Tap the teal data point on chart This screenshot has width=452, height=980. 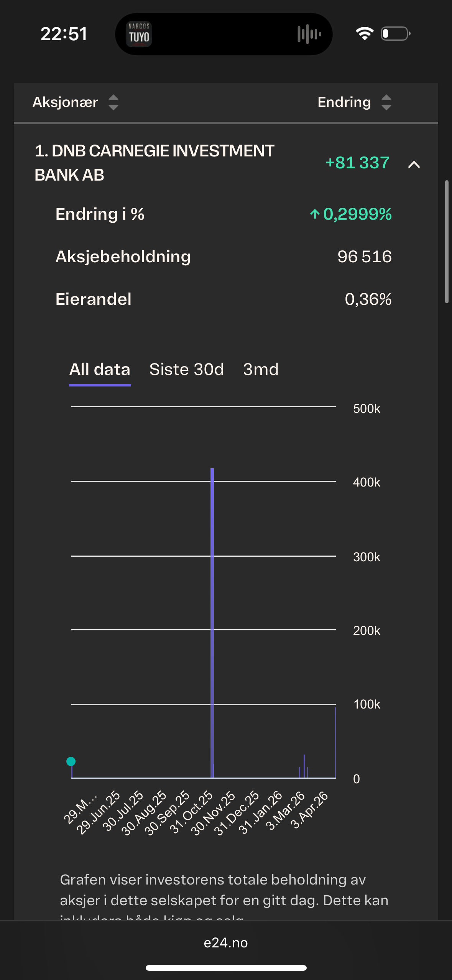[71, 761]
